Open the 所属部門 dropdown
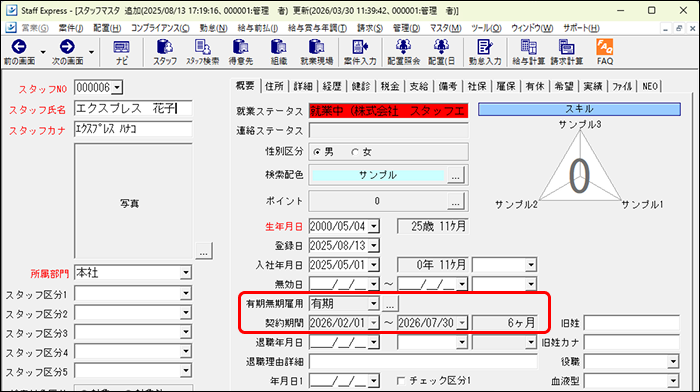Screen dimensions: 700x392 186,272
